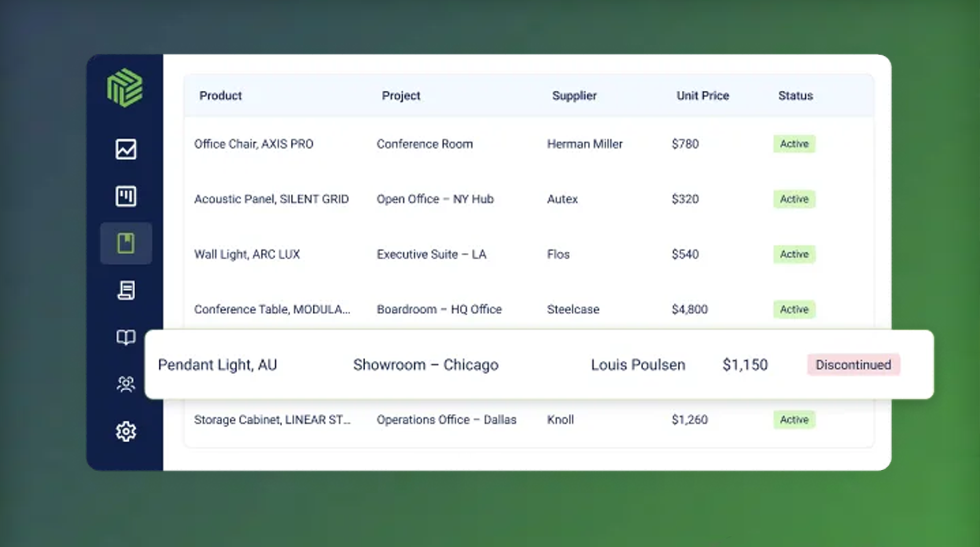This screenshot has width=980, height=547.
Task: Select Pendant Light, AU product
Action: tap(217, 365)
